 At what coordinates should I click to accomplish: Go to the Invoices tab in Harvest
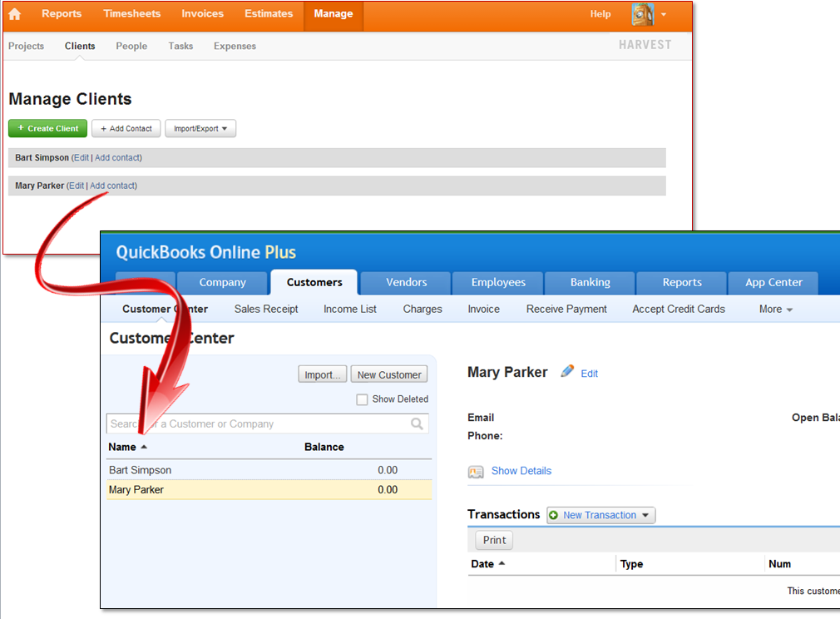coord(202,14)
